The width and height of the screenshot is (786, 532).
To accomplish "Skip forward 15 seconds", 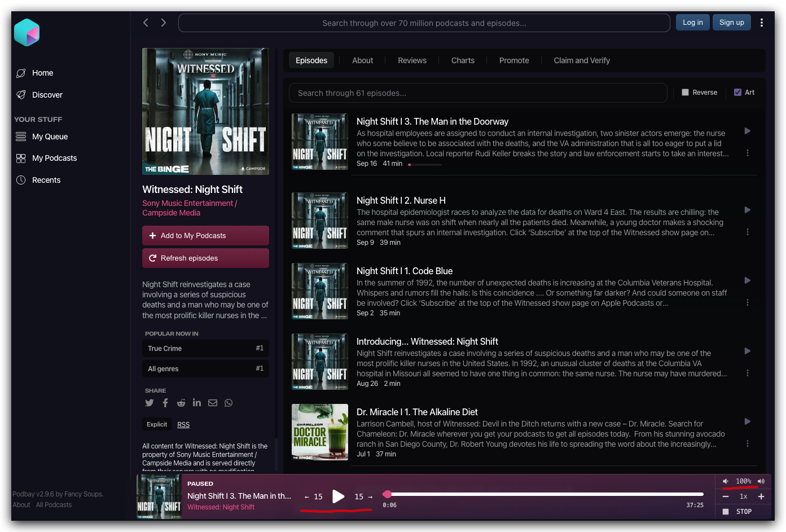I will tap(363, 497).
